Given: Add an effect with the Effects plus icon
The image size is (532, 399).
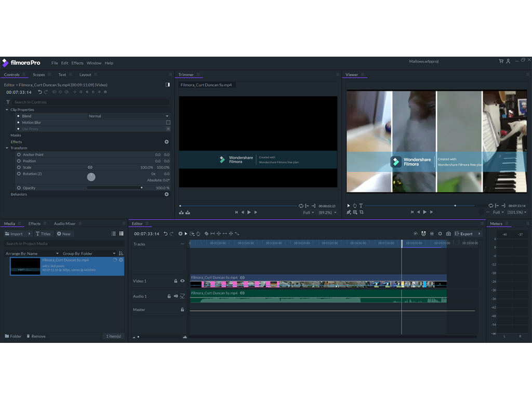Looking at the screenshot, I should (167, 142).
